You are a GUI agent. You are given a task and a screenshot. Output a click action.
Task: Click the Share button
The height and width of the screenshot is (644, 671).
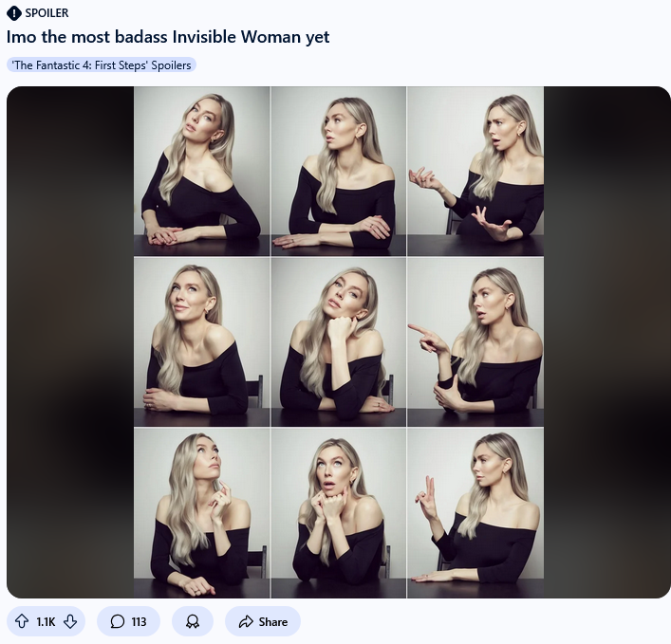pos(263,621)
